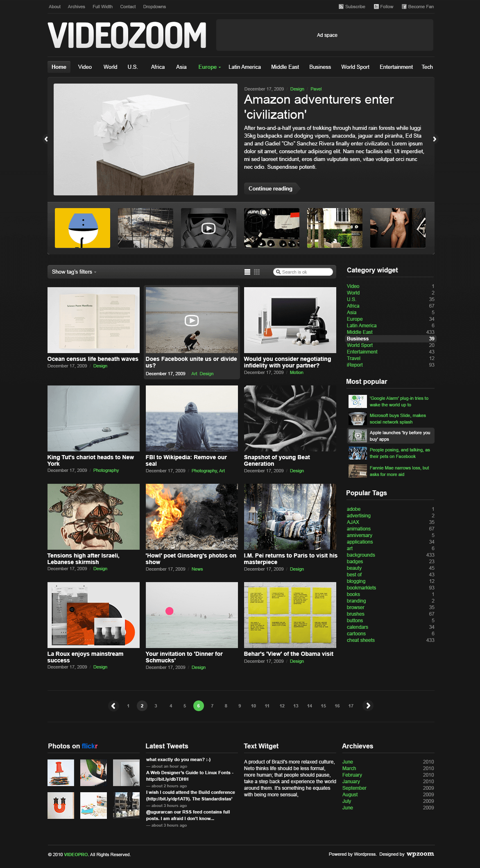The height and width of the screenshot is (868, 480).
Task: Click the Facebook Become Fan icon
Action: point(404,7)
